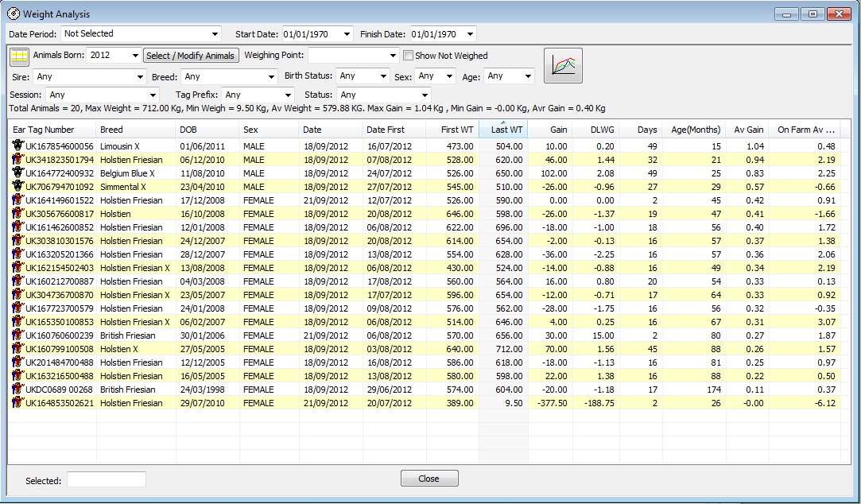Click cattle icon for UK167854600056

(18, 145)
